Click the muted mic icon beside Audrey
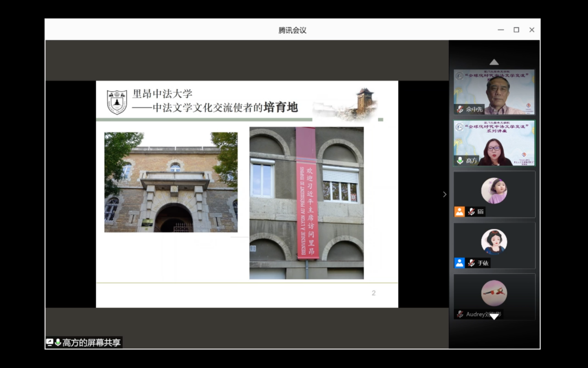 (x=460, y=314)
